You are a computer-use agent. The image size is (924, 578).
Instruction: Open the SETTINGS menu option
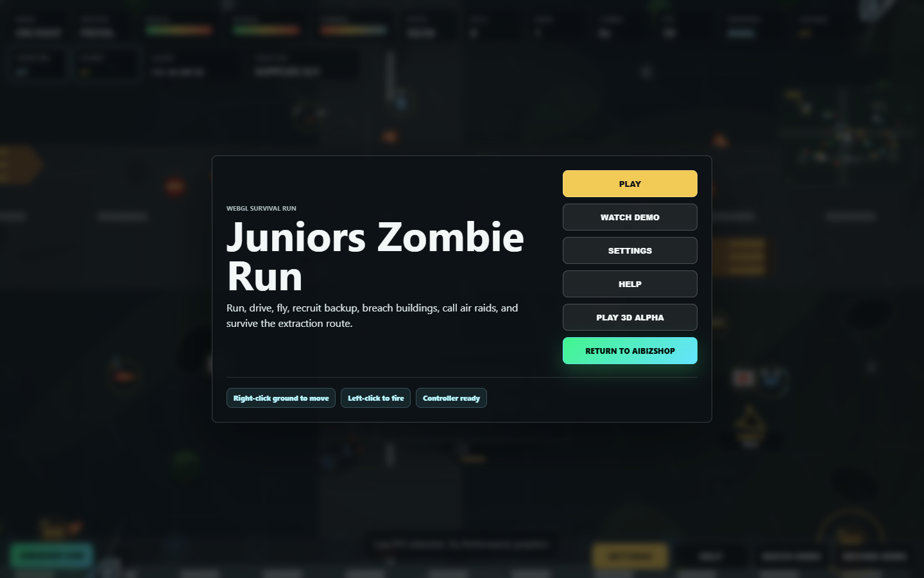pyautogui.click(x=629, y=250)
